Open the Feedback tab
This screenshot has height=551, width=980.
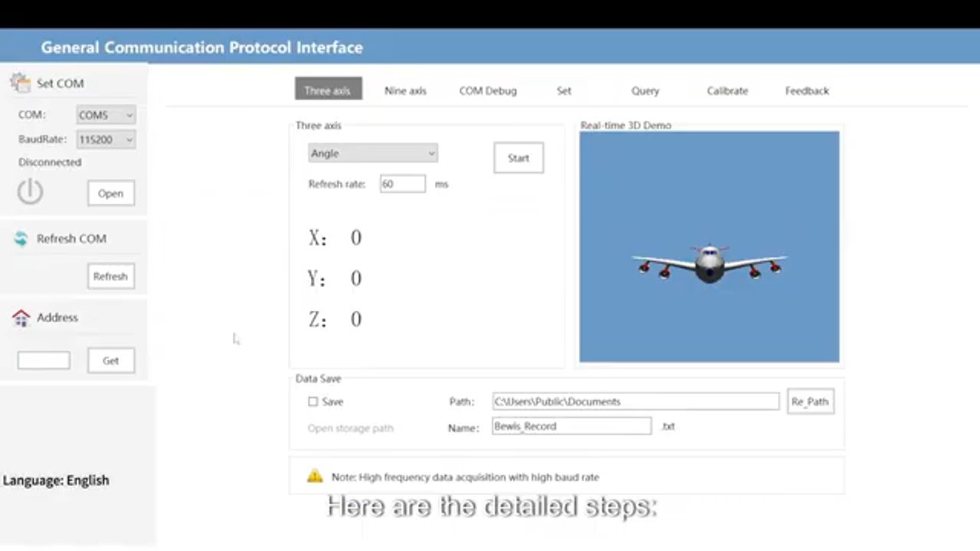pyautogui.click(x=807, y=90)
